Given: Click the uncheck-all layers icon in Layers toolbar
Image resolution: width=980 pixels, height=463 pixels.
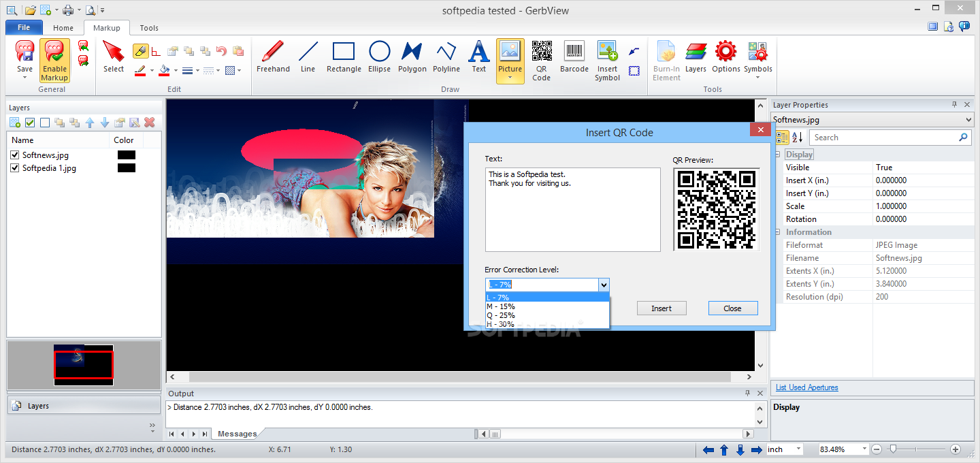Looking at the screenshot, I should pos(45,123).
